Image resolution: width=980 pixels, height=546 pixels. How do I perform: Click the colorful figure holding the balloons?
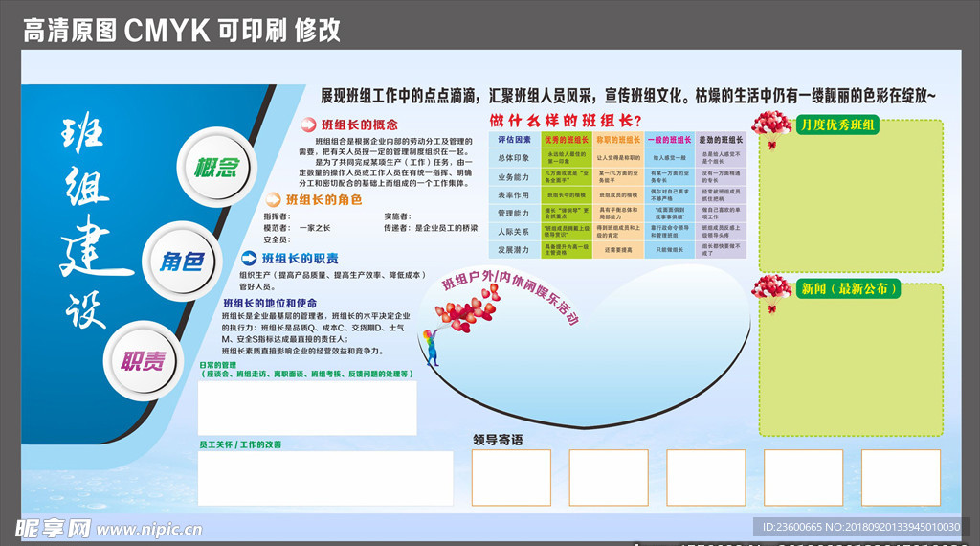pos(431,347)
